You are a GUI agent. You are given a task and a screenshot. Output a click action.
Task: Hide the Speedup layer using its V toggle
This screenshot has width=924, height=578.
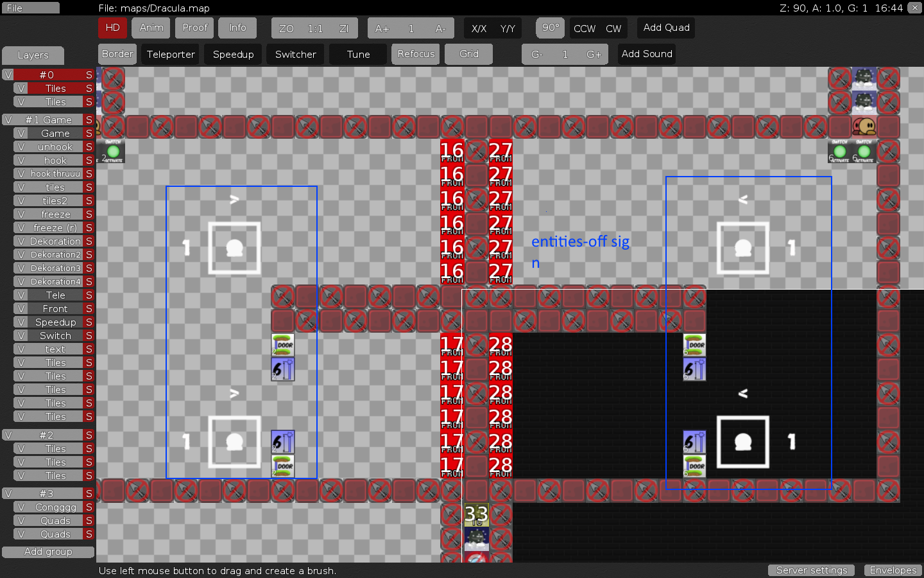[21, 322]
